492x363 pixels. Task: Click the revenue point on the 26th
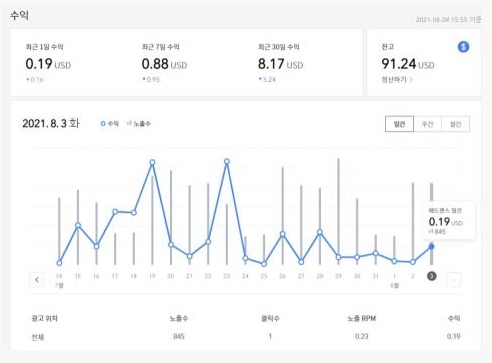coord(283,234)
